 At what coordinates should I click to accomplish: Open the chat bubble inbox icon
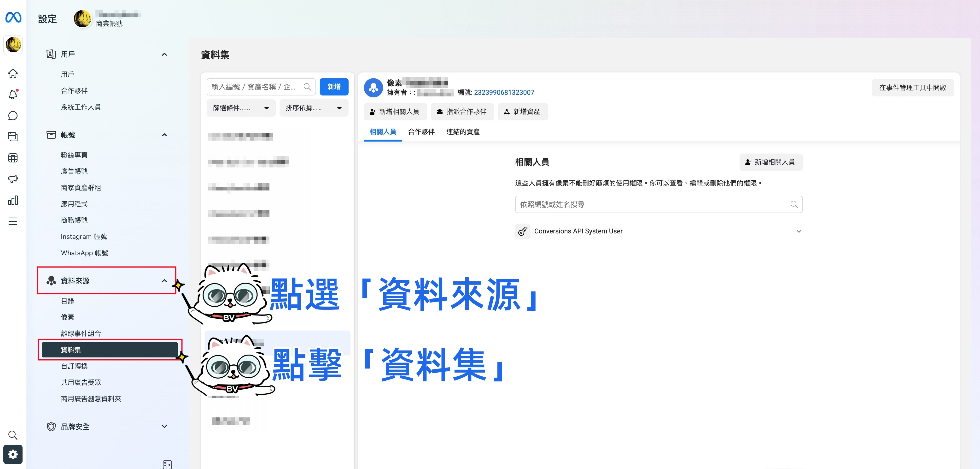13,116
